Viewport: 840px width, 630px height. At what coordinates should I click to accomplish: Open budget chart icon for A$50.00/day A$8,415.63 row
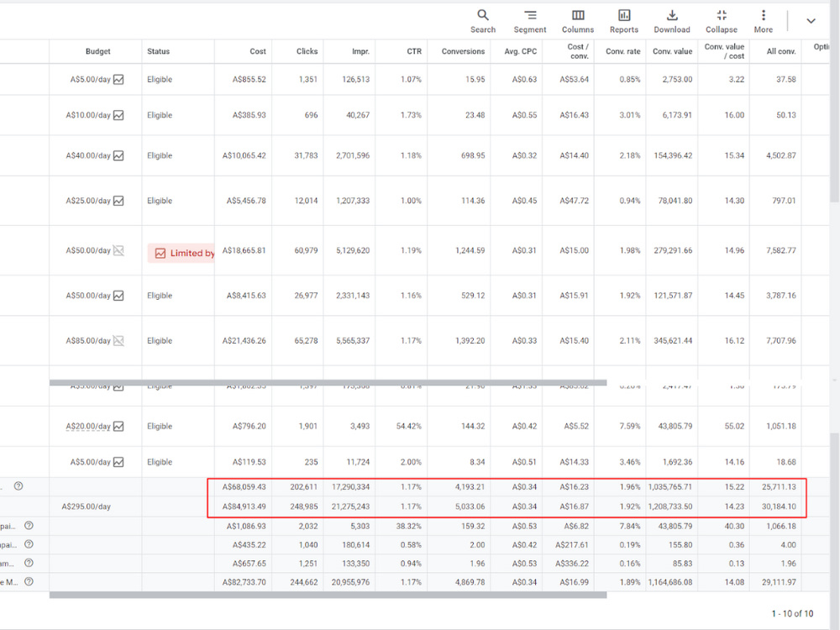click(118, 296)
